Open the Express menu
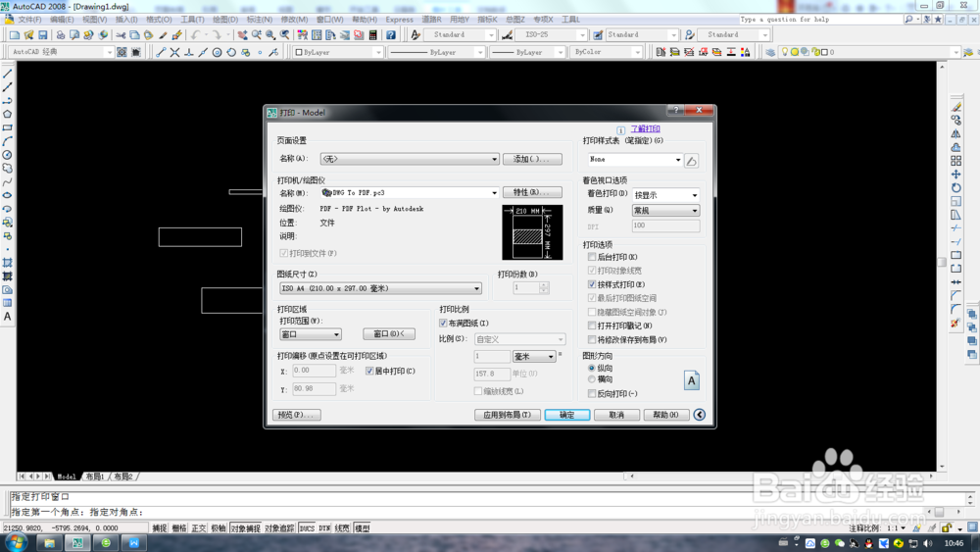 400,20
